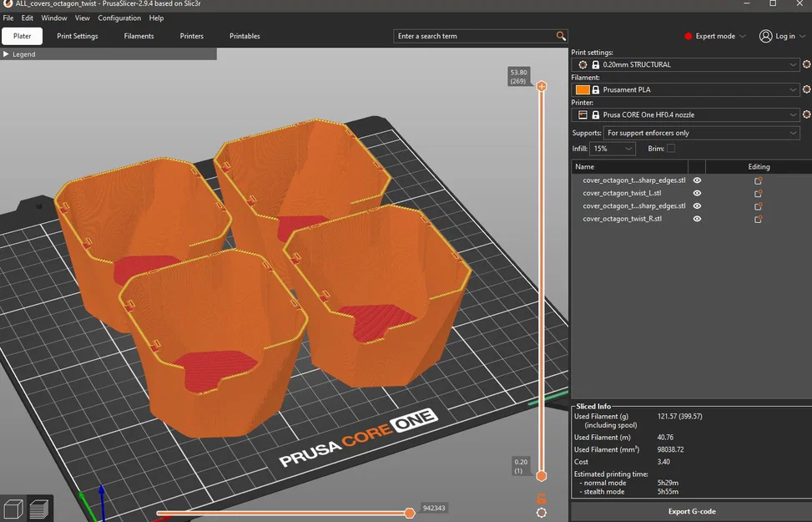
Task: Open the Print settings preset dropdown
Action: [x=685, y=65]
